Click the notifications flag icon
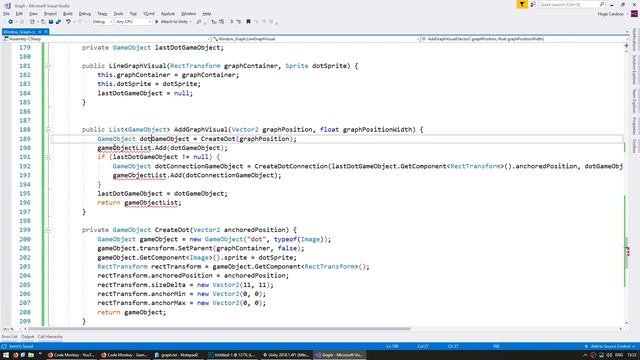Image resolution: width=640 pixels, height=360 pixels. [522, 4]
